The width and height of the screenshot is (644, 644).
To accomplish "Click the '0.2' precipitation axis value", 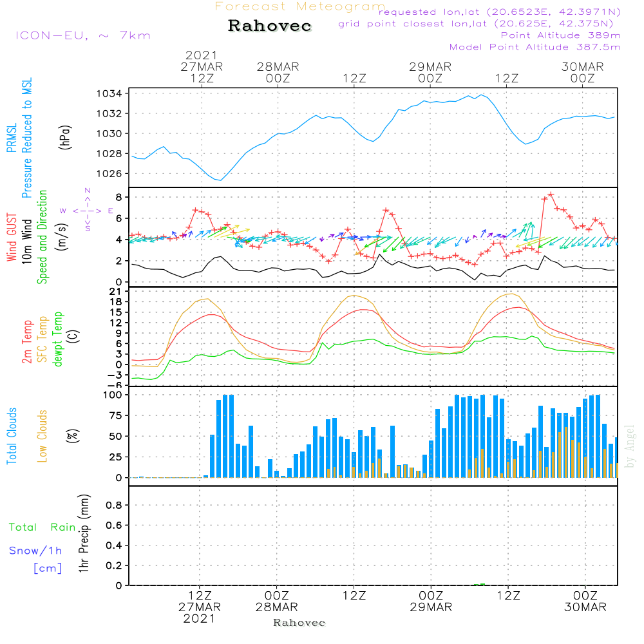I will [x=114, y=565].
